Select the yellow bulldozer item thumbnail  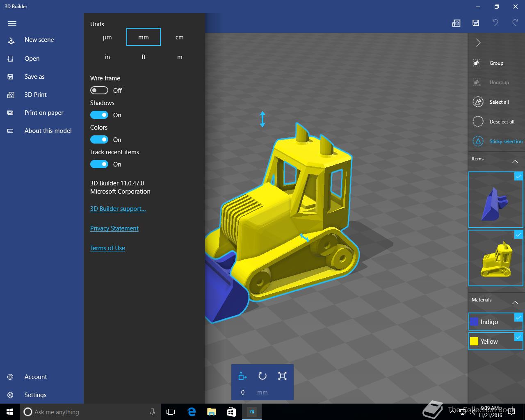(496, 258)
